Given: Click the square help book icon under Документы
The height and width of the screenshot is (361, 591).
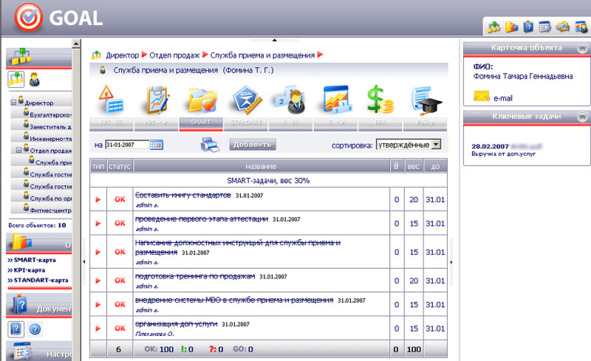Looking at the screenshot, I should point(16,329).
